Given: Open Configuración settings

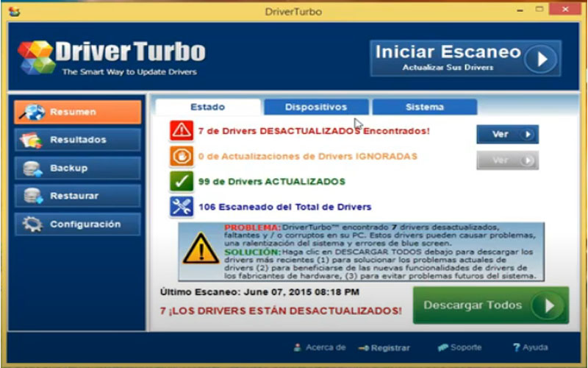Looking at the screenshot, I should coord(78,224).
